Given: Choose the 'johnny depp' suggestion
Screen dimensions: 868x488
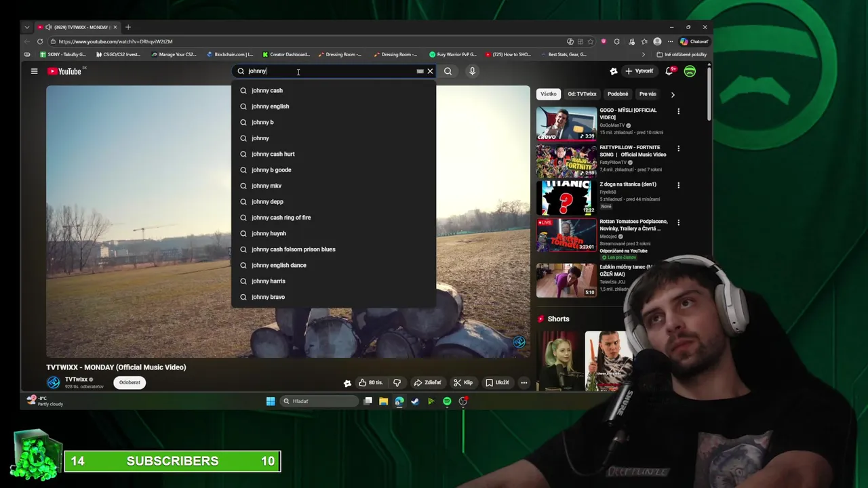Looking at the screenshot, I should [x=334, y=201].
